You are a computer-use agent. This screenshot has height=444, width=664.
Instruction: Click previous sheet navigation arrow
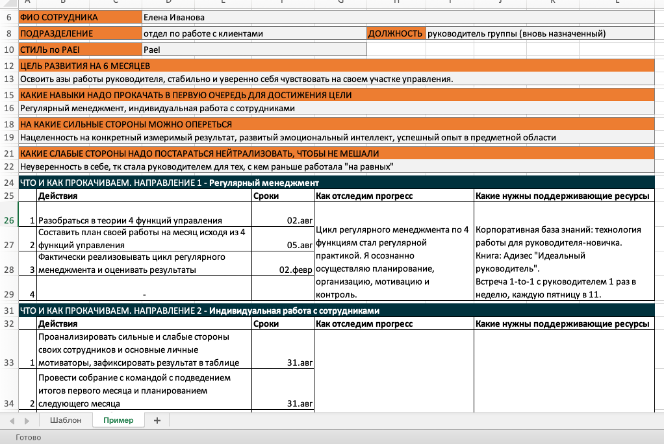[12, 421]
